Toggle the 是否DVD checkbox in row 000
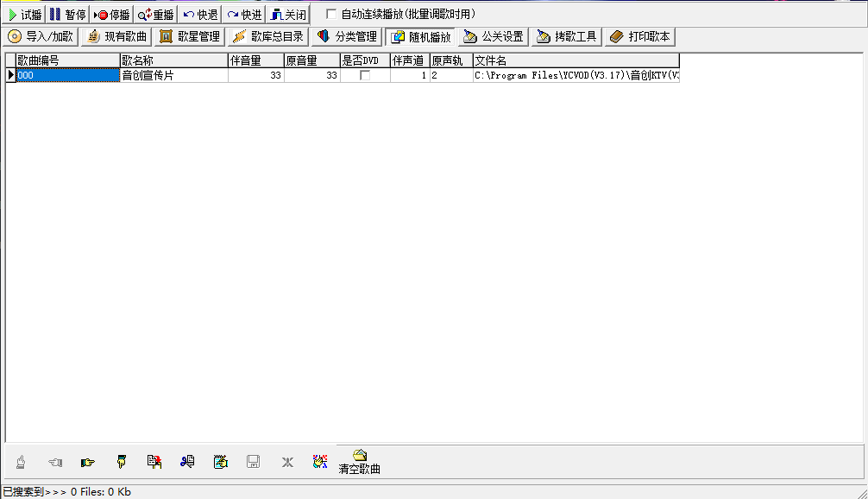The width and height of the screenshot is (868, 499). tap(365, 75)
